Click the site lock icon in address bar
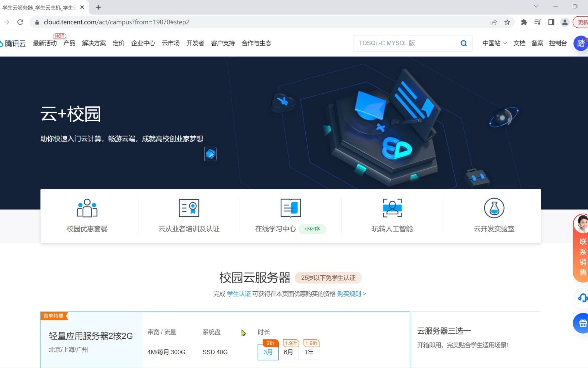Screen dimensions: 588x368 pos(37,22)
